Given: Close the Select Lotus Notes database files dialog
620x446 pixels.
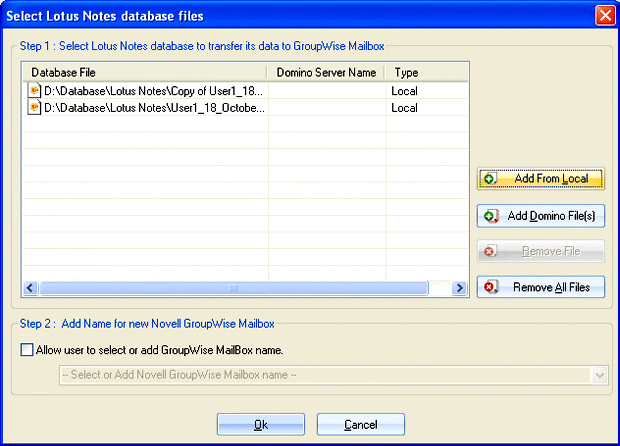Looking at the screenshot, I should (605, 15).
